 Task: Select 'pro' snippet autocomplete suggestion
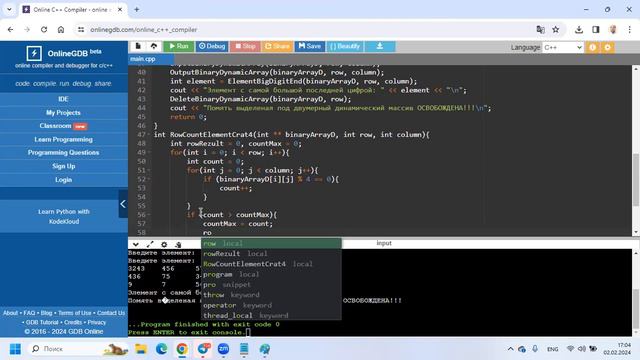pyautogui.click(x=271, y=284)
